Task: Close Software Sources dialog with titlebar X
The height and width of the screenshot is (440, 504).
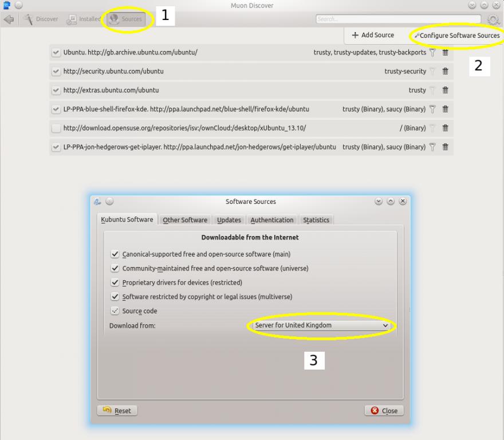Action: click(403, 201)
